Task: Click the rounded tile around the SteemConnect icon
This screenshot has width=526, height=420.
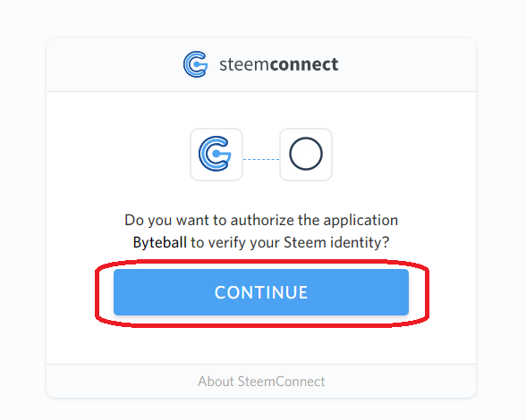Action: pos(216,155)
